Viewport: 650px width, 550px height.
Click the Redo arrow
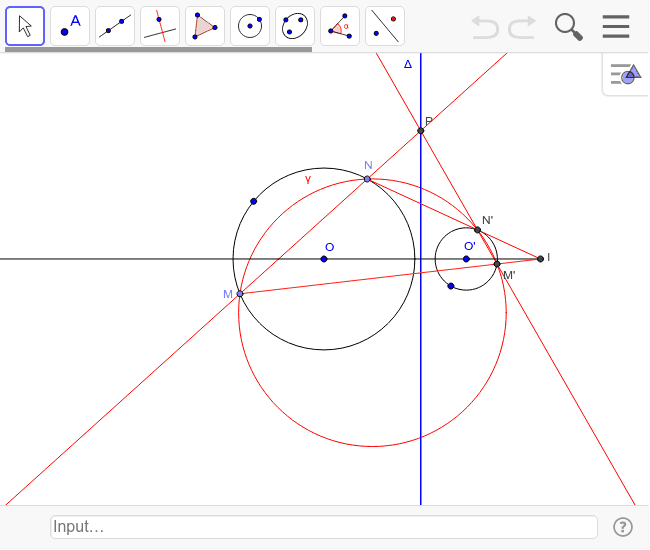coord(522,27)
